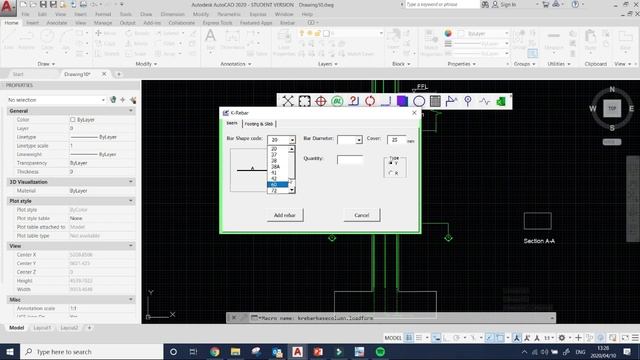The height and width of the screenshot is (360, 640).
Task: Click the Windows Start button
Action: [9, 351]
